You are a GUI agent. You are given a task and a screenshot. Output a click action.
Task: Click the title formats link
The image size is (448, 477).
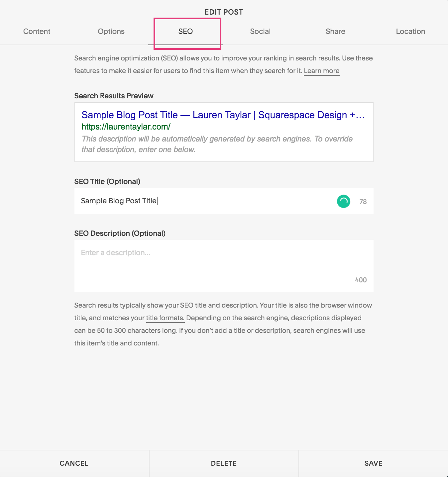(x=165, y=318)
